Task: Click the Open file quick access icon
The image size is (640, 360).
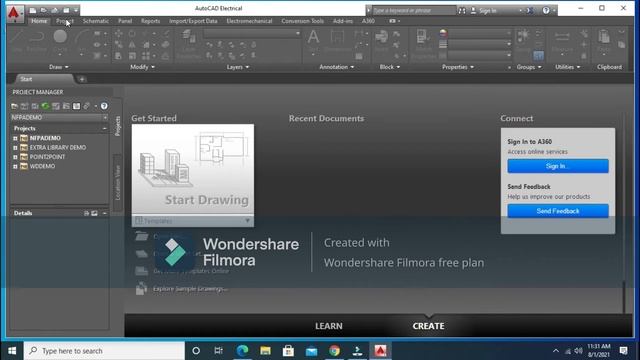Action: [x=43, y=10]
